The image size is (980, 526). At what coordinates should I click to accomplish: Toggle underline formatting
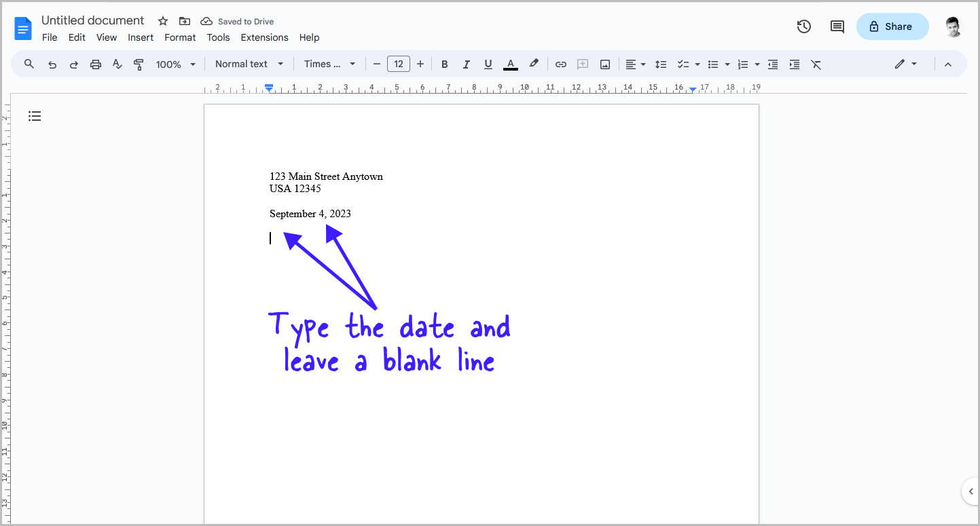click(488, 64)
